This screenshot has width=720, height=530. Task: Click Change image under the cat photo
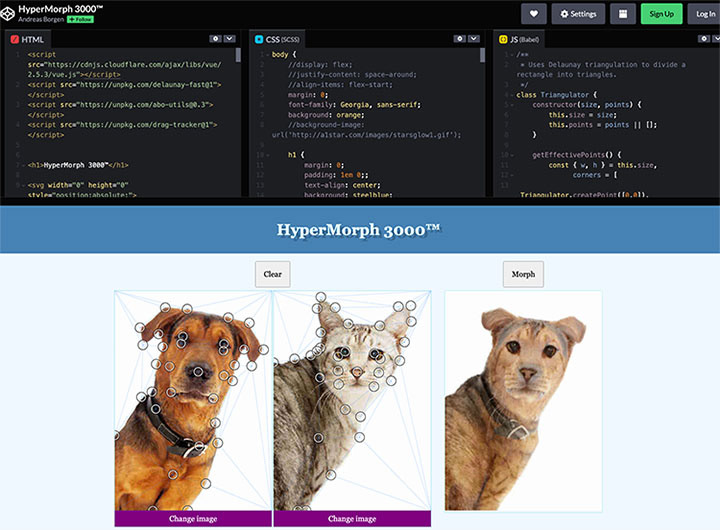(352, 519)
